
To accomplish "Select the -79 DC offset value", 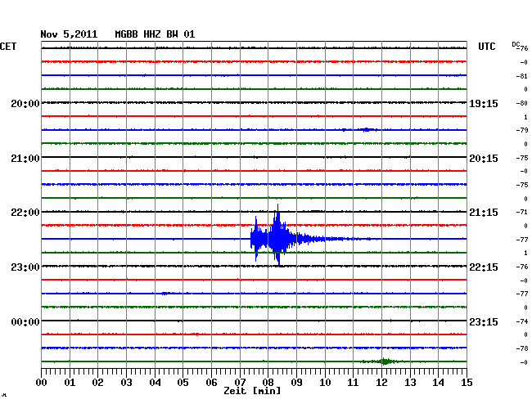I will (x=522, y=131).
